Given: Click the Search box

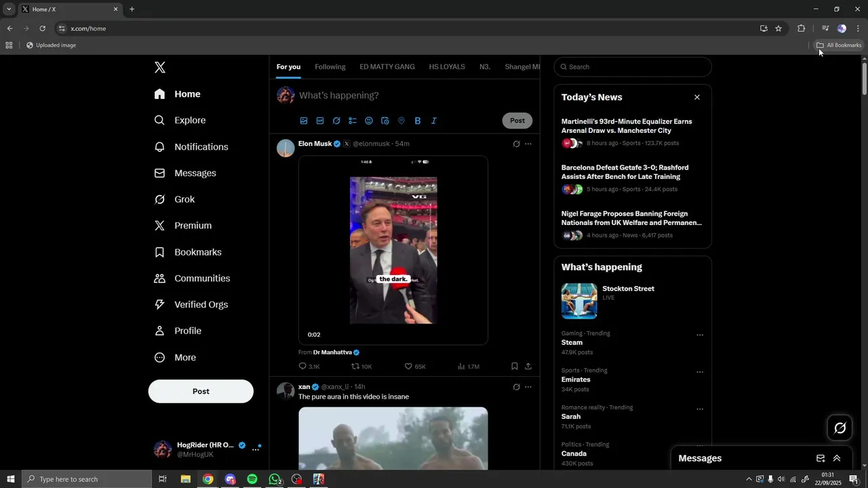Looking at the screenshot, I should point(633,67).
